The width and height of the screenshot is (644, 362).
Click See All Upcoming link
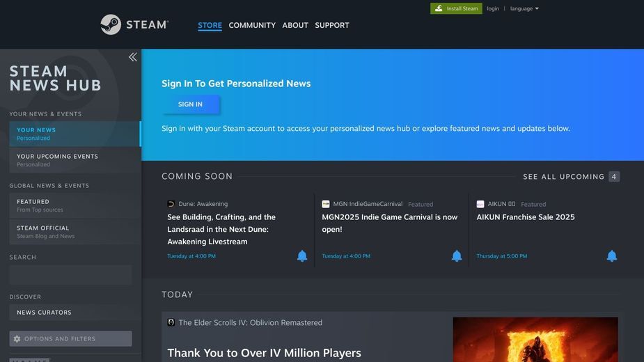coord(563,177)
